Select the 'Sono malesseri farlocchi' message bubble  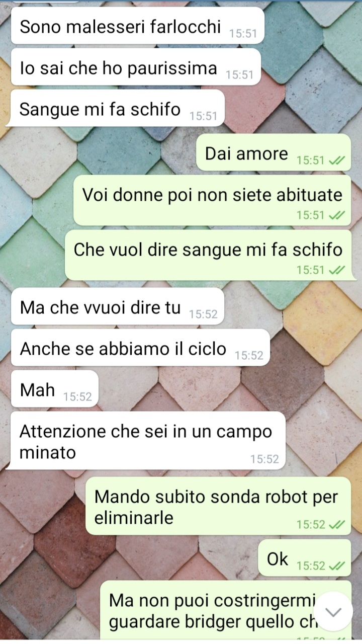click(x=135, y=27)
